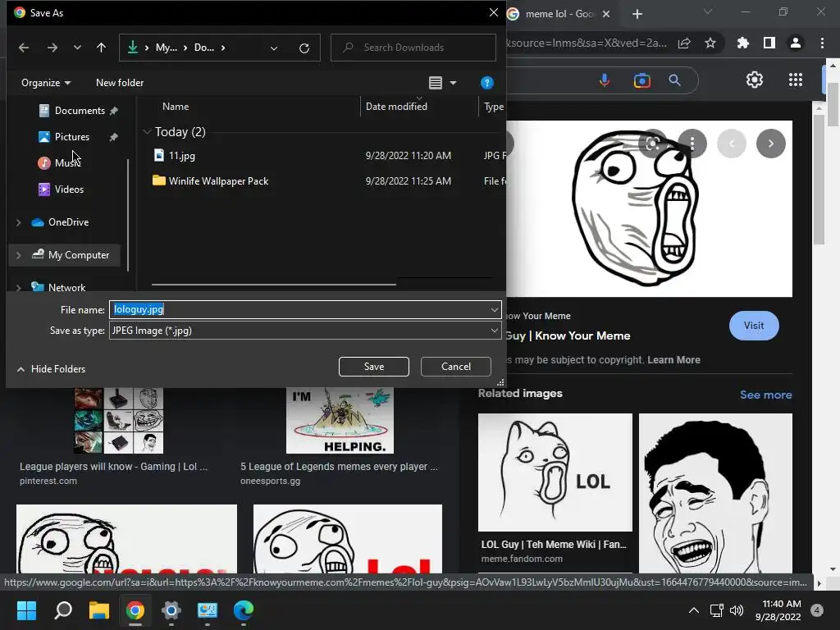Click the Google search magnifier icon
840x630 pixels.
675,80
